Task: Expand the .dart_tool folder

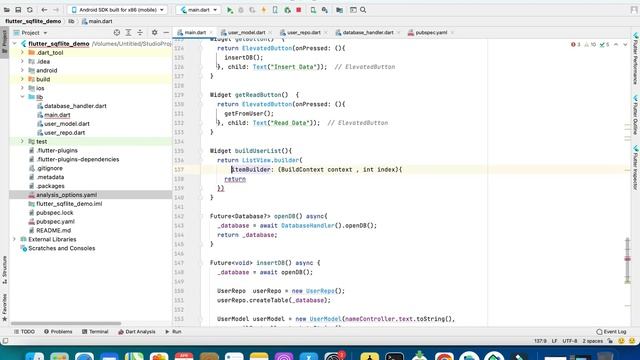Action: [x=22, y=53]
